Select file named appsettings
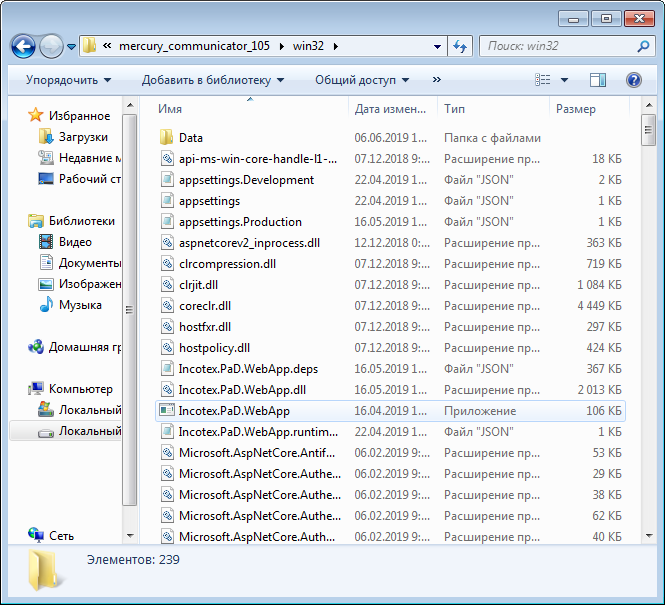 pyautogui.click(x=210, y=201)
